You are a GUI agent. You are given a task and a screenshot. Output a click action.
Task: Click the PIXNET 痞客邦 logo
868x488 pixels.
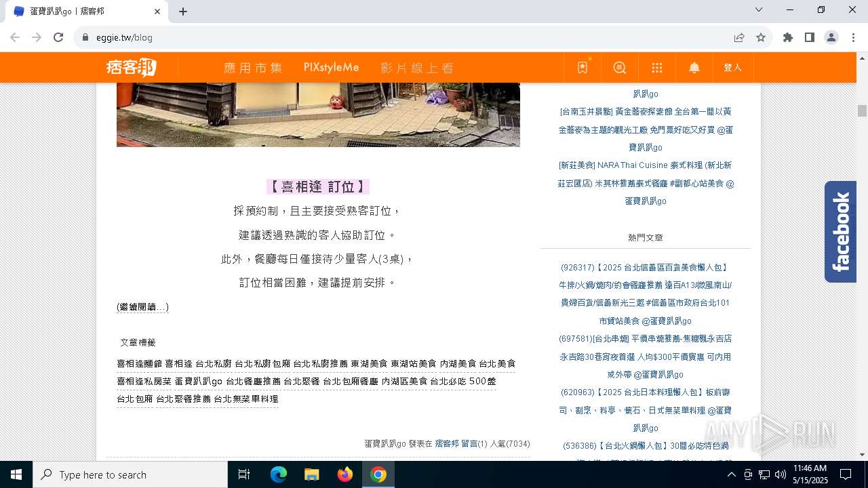[132, 67]
